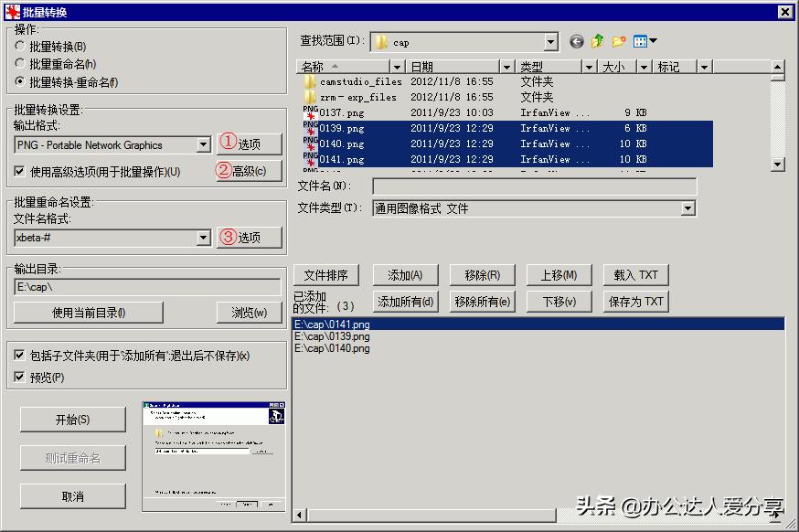Click the back navigation arrow in file browser
The image size is (799, 532).
(x=576, y=41)
